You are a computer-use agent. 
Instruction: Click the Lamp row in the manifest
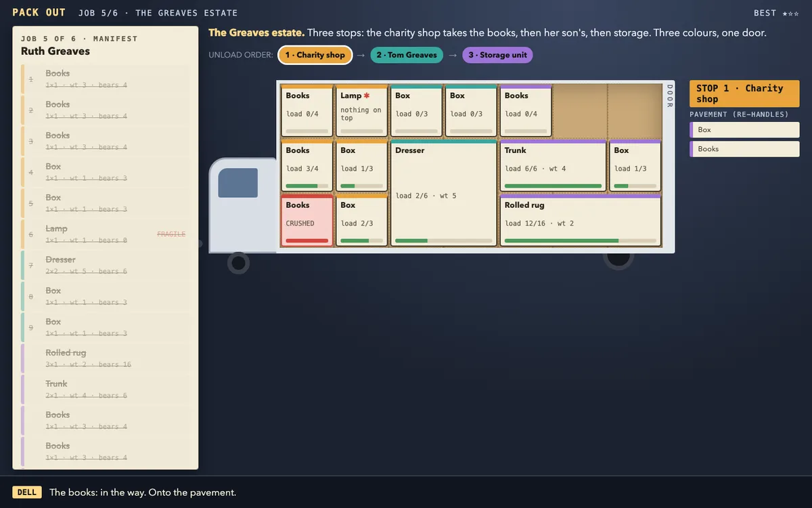point(106,234)
